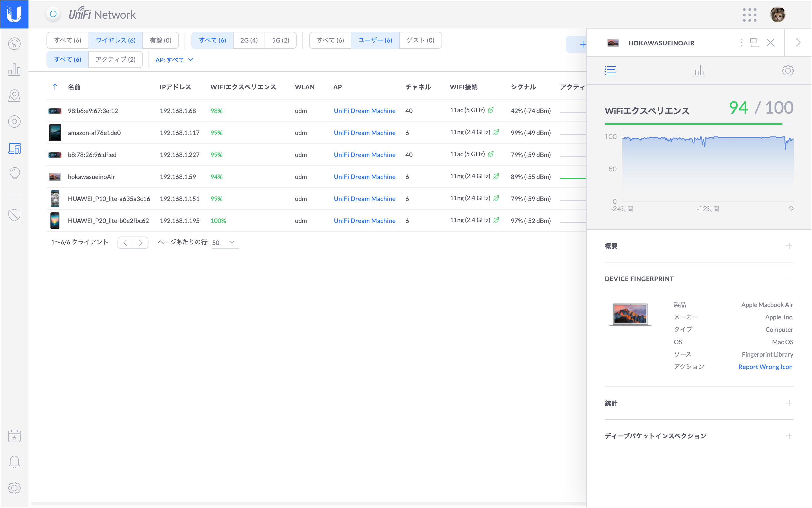The image size is (812, 508).
Task: Sort by IPアドレス column header
Action: [x=175, y=87]
